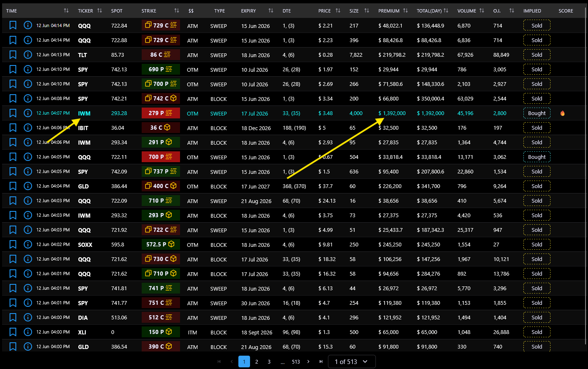This screenshot has width=588, height=369.
Task: Advance to the next page arrow
Action: [x=308, y=361]
